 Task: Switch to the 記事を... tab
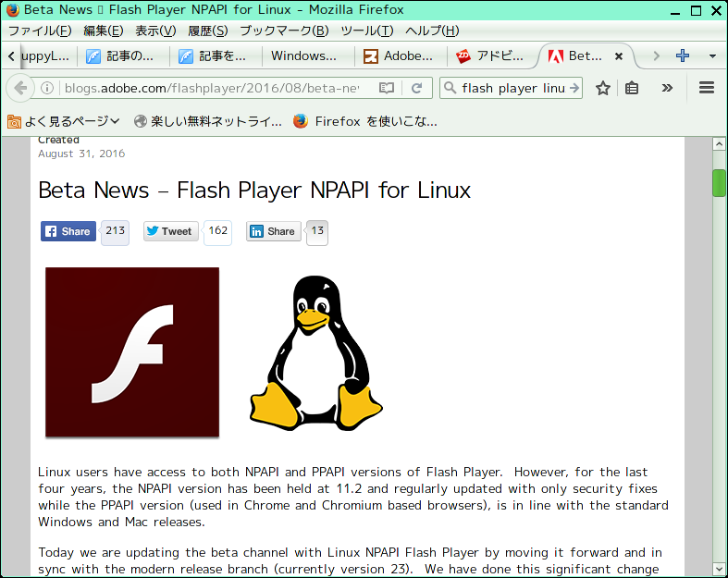[x=216, y=56]
